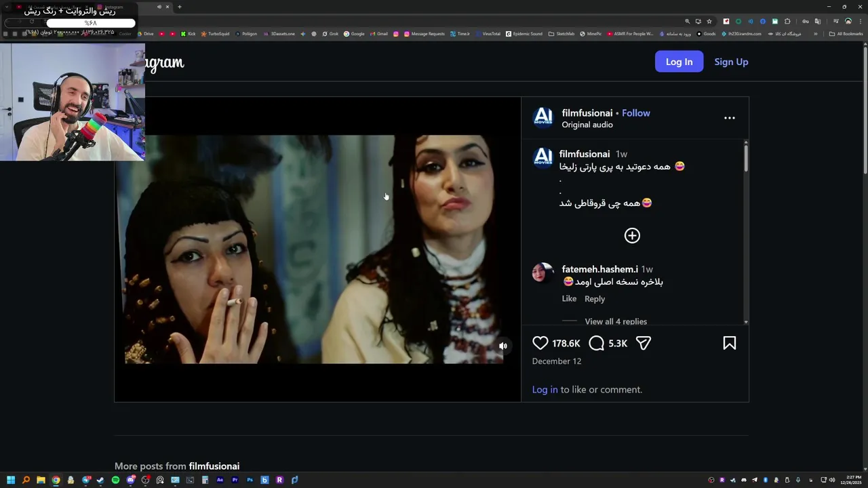Image resolution: width=868 pixels, height=488 pixels.
Task: Open the All Bookmarks folder
Action: click(846, 34)
